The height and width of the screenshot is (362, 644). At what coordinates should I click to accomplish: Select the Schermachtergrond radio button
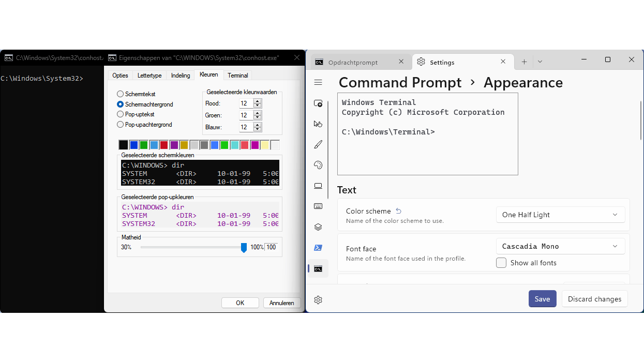click(x=121, y=104)
